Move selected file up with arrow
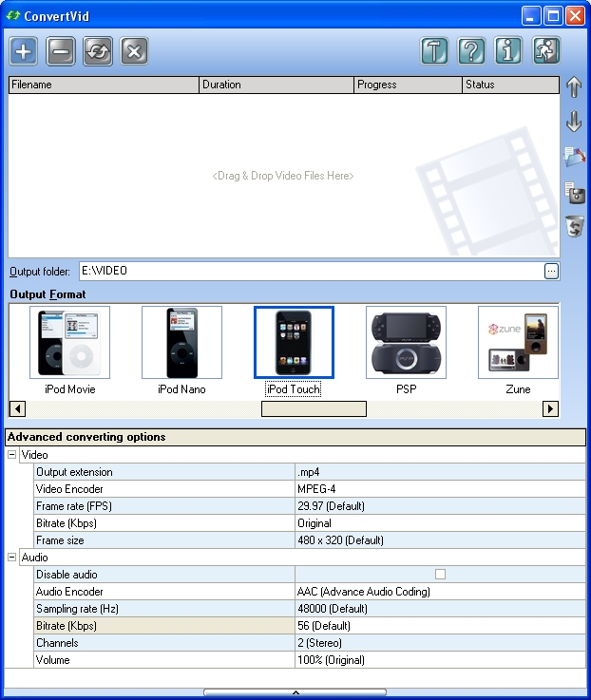The height and width of the screenshot is (700, 591). pos(574,86)
